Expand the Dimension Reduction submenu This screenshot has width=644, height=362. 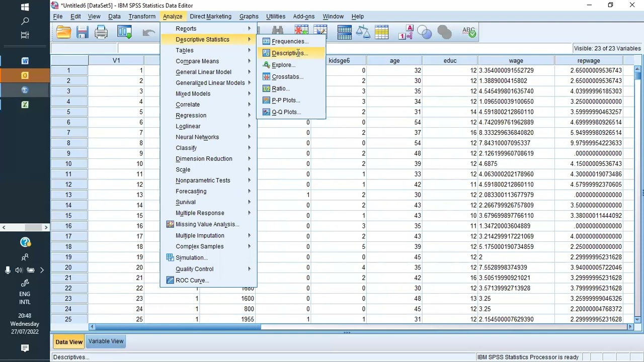[208, 159]
